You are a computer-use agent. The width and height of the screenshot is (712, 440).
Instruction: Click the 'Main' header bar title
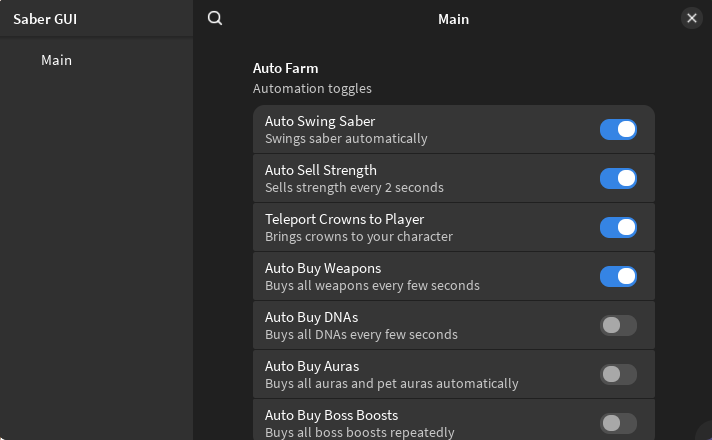pos(453,18)
